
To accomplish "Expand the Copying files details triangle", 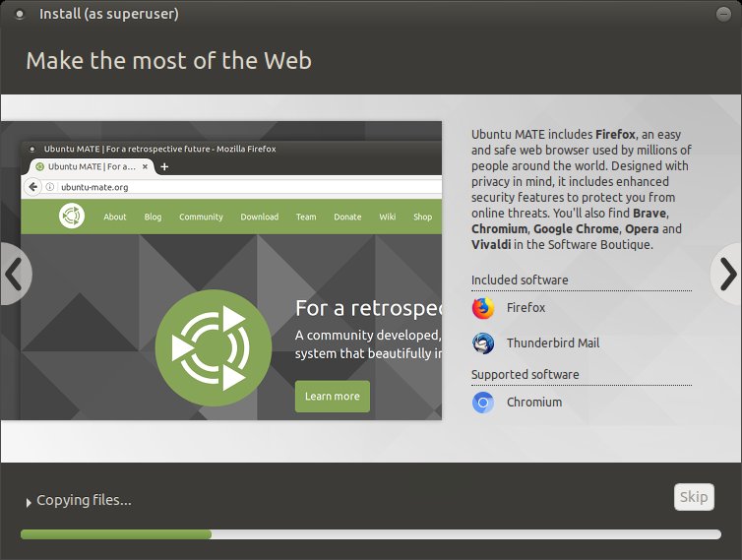I will pyautogui.click(x=29, y=502).
